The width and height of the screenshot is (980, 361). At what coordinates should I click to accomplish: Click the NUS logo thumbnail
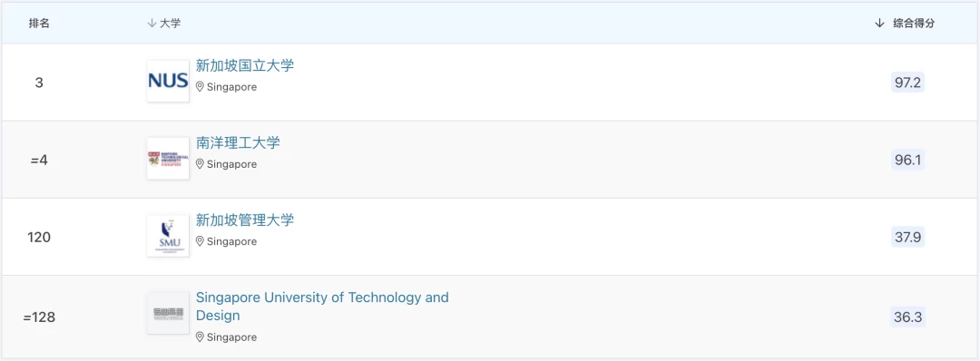(168, 82)
